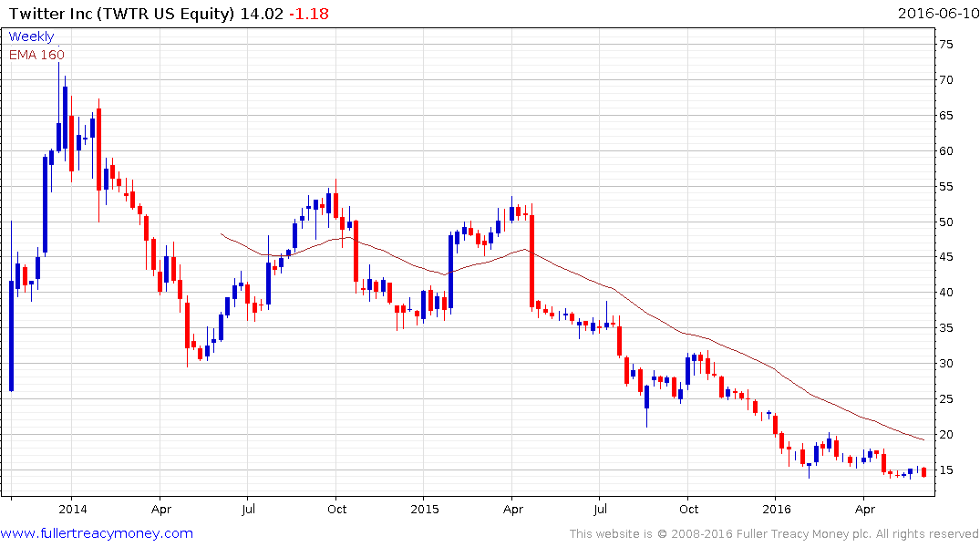Click the EMA 160 legend label
Viewport: 980px width, 547px height.
(x=36, y=55)
